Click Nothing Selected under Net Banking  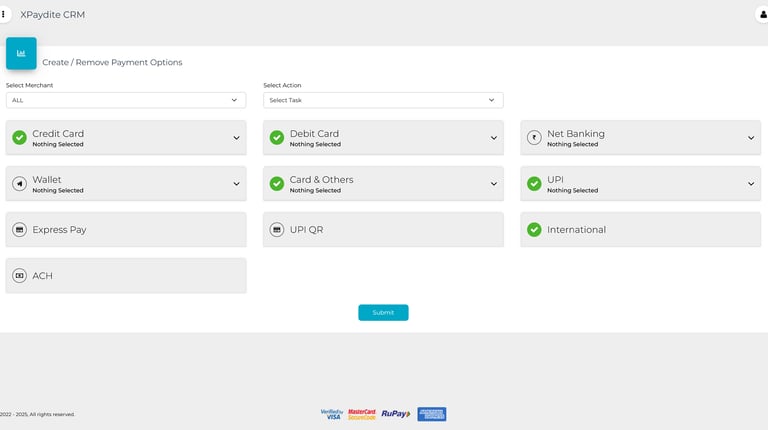[x=573, y=144]
